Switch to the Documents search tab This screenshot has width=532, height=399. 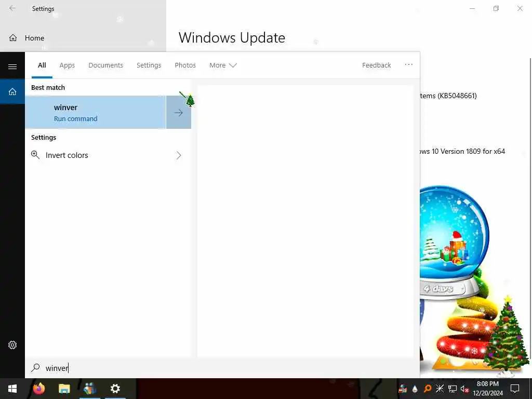click(x=105, y=65)
